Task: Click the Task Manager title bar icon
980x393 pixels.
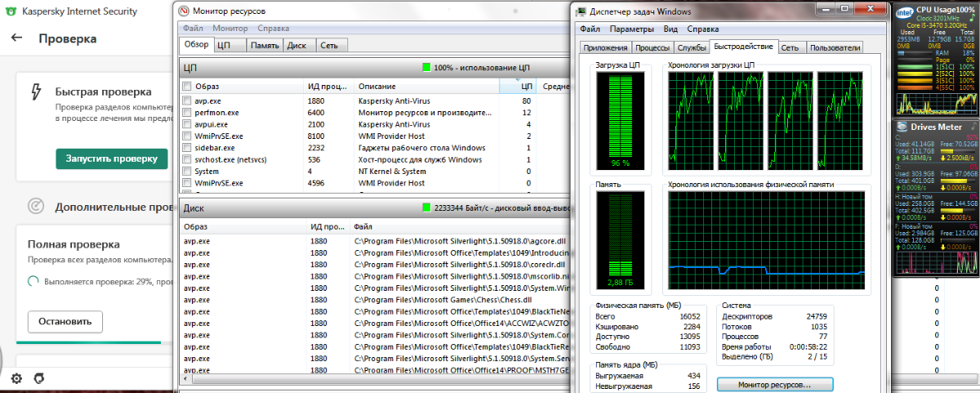Action: pos(582,11)
